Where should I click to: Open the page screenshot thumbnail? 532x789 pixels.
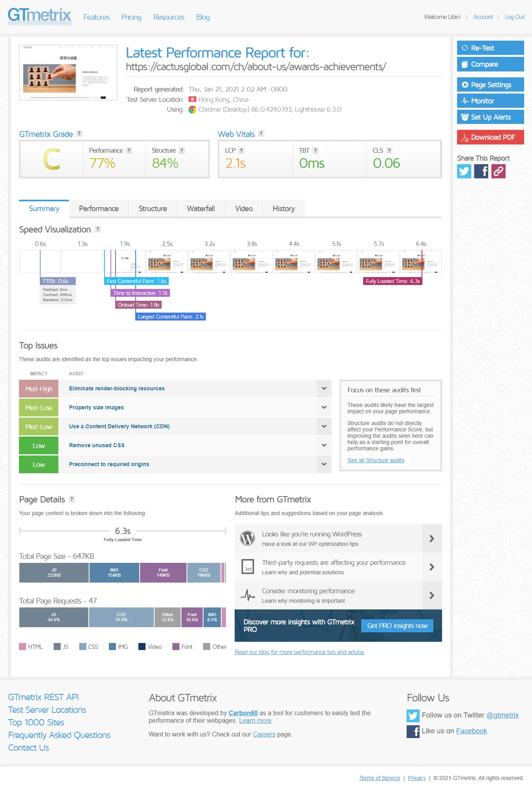(x=68, y=73)
